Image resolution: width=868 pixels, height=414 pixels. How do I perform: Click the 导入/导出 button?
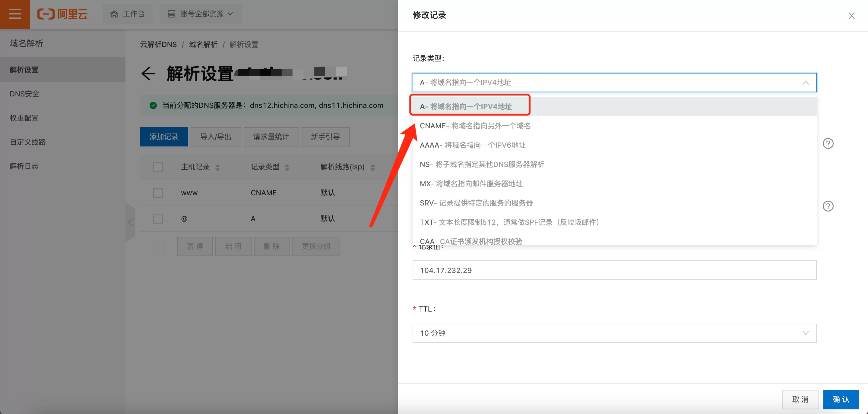[x=216, y=137]
